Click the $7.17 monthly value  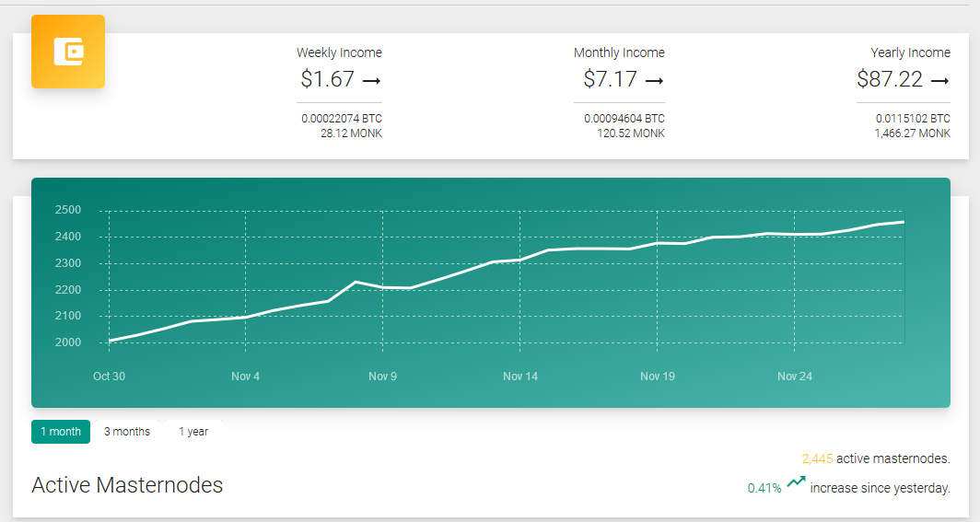click(610, 79)
